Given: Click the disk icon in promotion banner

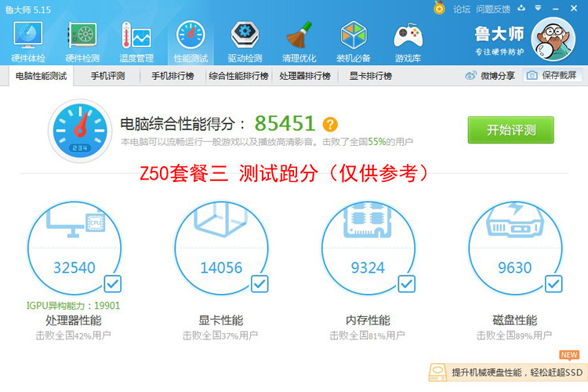Looking at the screenshot, I should 437,372.
